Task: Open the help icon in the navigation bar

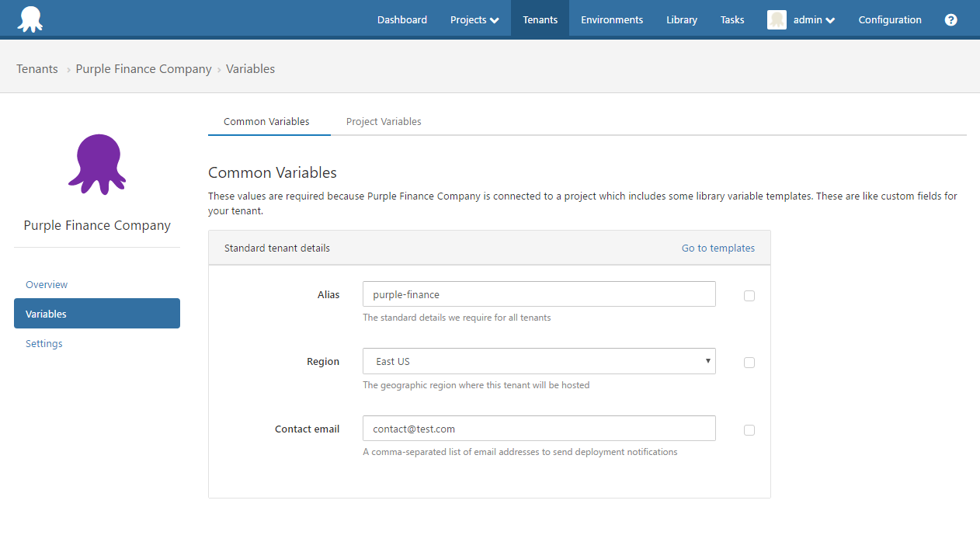Action: (950, 19)
